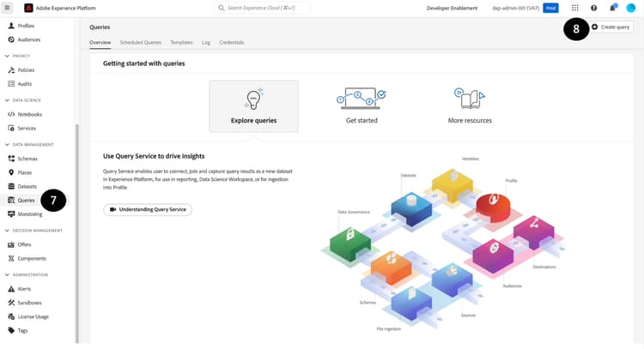Open the Credentials tab

click(x=232, y=42)
